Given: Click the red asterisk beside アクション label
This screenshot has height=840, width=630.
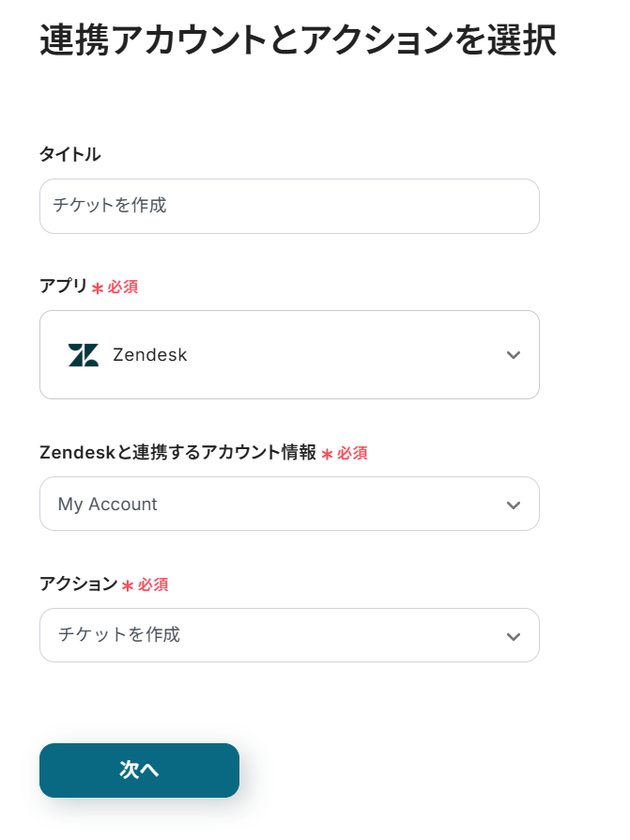Looking at the screenshot, I should click(x=129, y=586).
